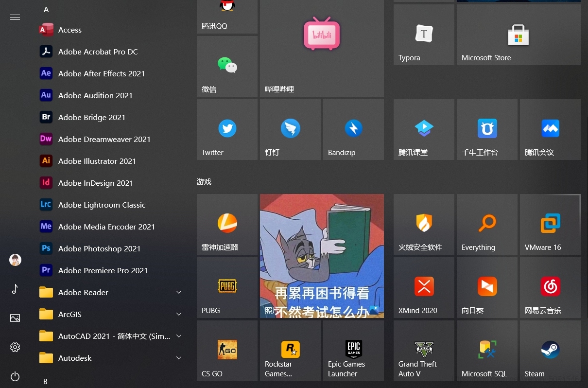Screen dimensions: 588x388
Task: Launch the CS GO tile
Action: pos(227,351)
